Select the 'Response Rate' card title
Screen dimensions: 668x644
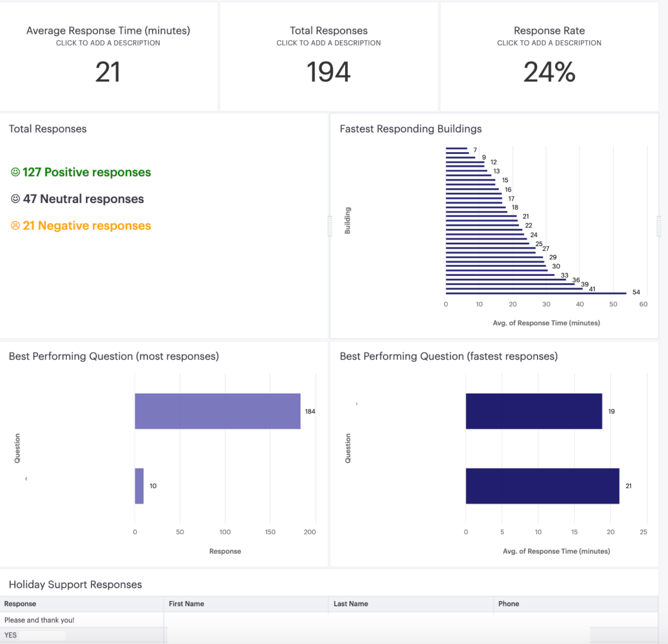pos(549,31)
